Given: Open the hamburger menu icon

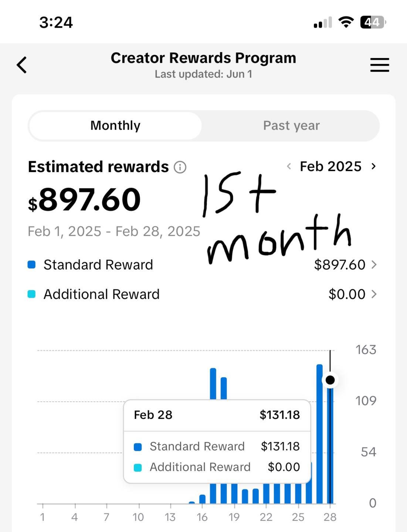Looking at the screenshot, I should (380, 65).
